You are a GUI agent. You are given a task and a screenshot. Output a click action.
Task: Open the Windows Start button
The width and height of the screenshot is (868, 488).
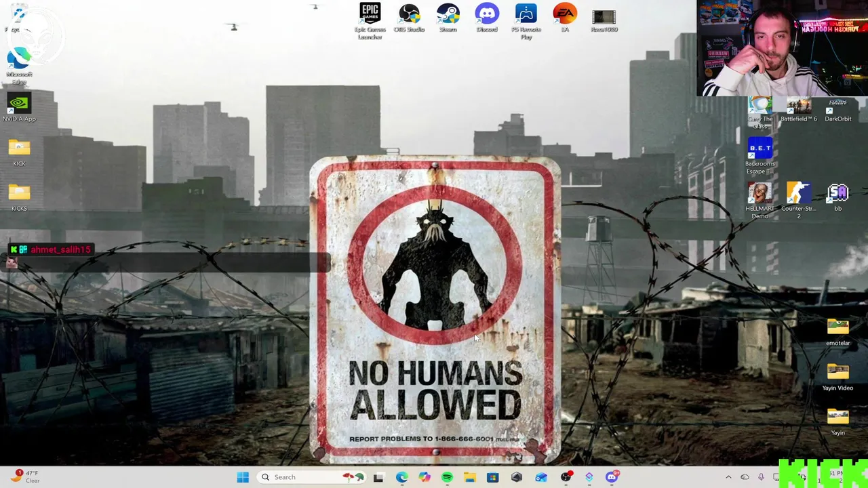tap(242, 477)
